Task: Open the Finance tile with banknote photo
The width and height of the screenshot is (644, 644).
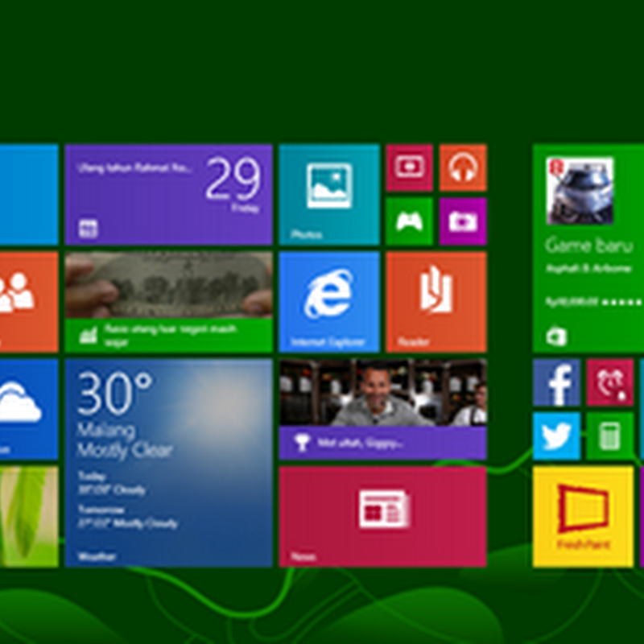Action: tap(168, 302)
